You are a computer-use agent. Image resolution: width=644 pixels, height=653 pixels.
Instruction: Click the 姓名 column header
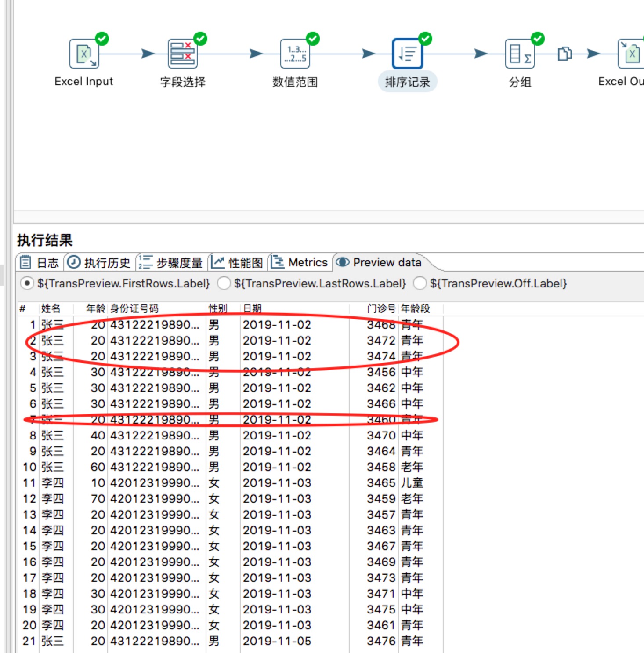[51, 308]
